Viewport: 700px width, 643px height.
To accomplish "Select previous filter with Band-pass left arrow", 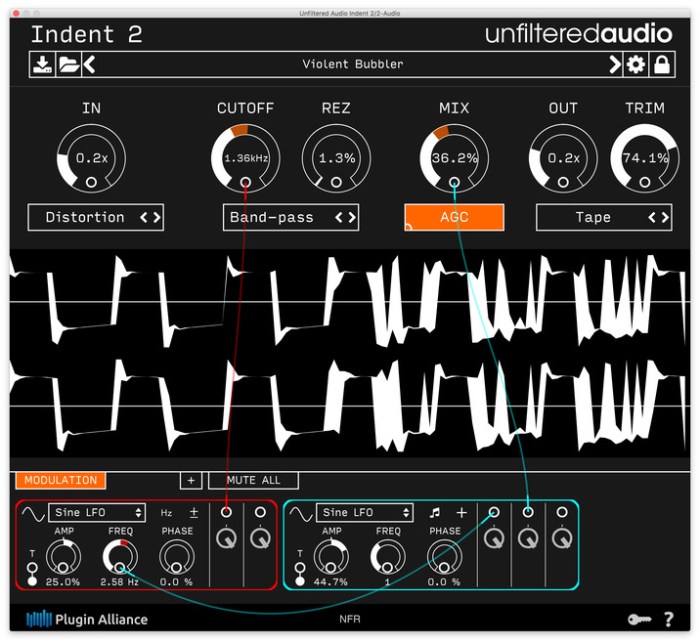I will pos(339,217).
